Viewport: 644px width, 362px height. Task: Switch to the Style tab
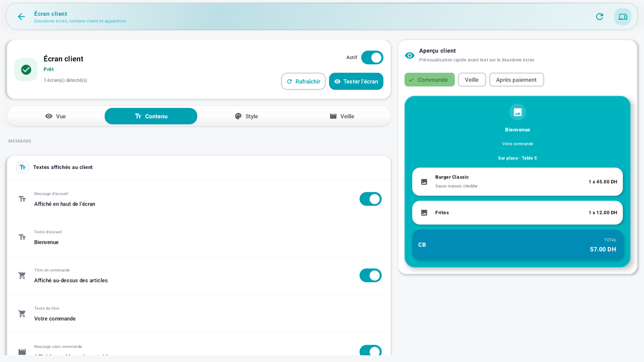tap(246, 116)
